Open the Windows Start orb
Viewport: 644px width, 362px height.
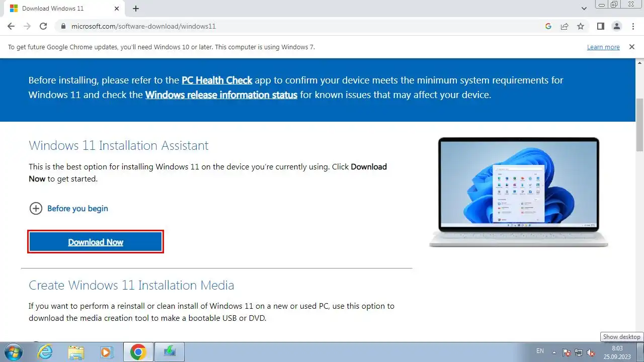point(13,351)
